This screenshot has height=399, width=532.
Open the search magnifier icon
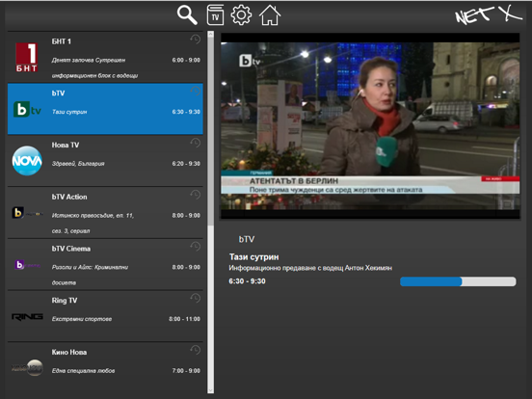187,15
